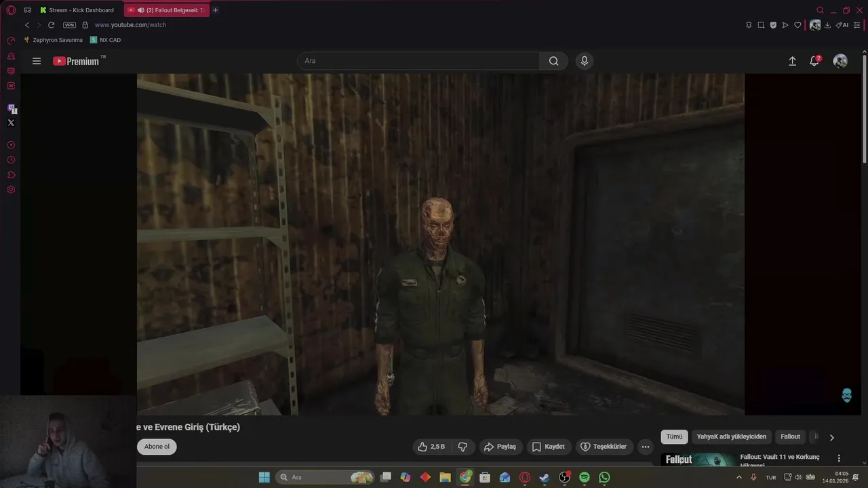Image resolution: width=868 pixels, height=488 pixels.
Task: Send thanks with Teşekkürler button
Action: pos(604,447)
